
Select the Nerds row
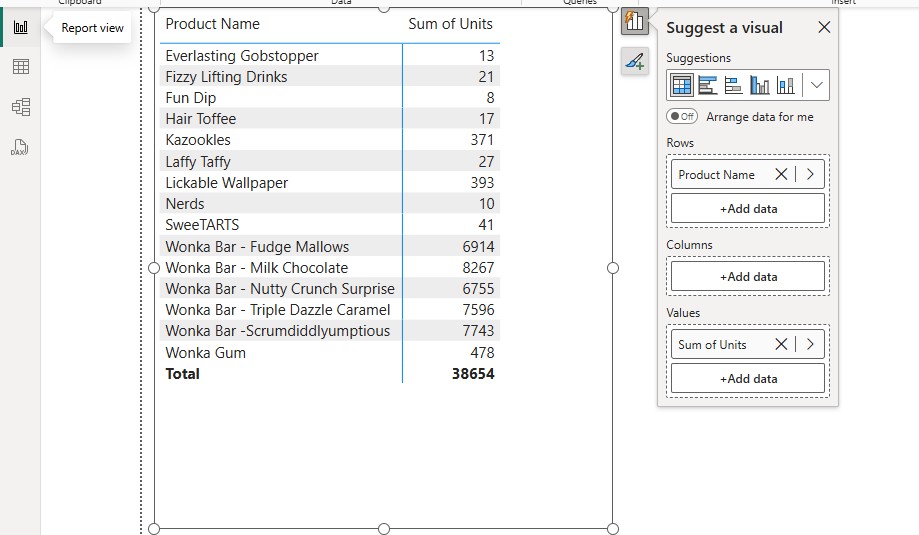(330, 204)
